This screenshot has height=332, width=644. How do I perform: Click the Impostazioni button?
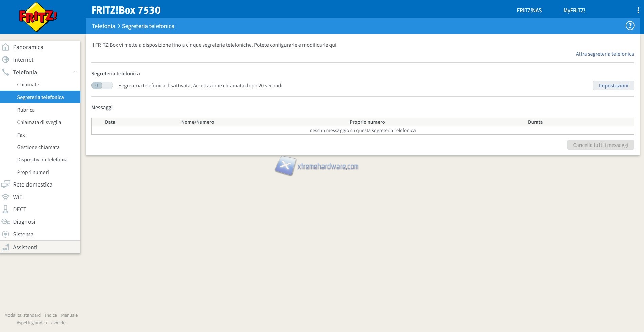pyautogui.click(x=613, y=86)
